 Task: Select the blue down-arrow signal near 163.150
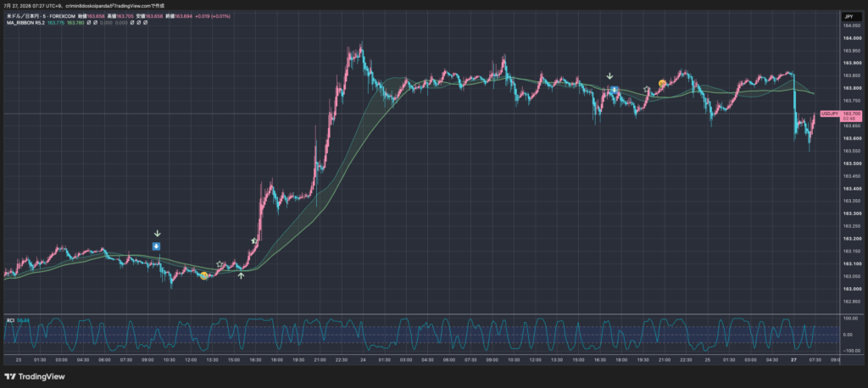click(x=157, y=247)
